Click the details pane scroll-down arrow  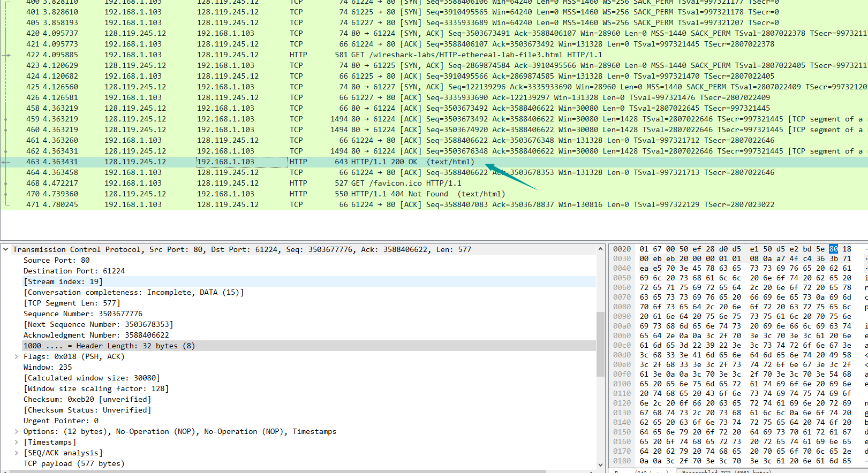[600, 464]
